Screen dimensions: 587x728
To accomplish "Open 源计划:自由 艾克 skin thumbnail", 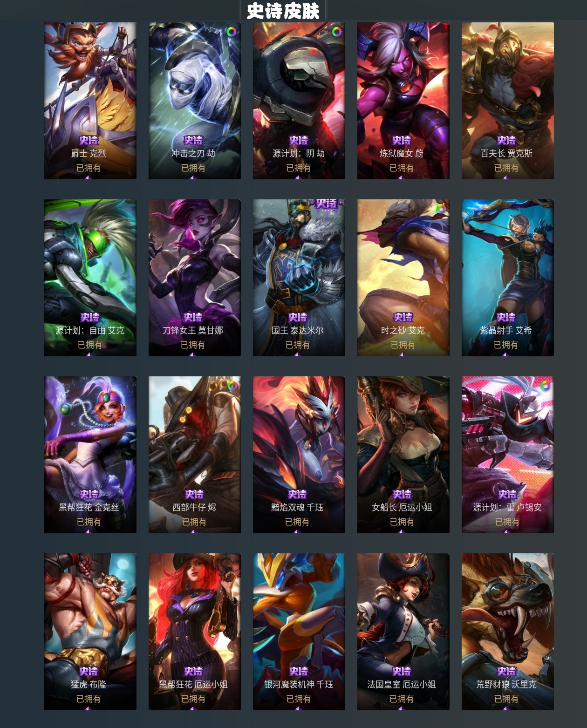I will point(90,278).
